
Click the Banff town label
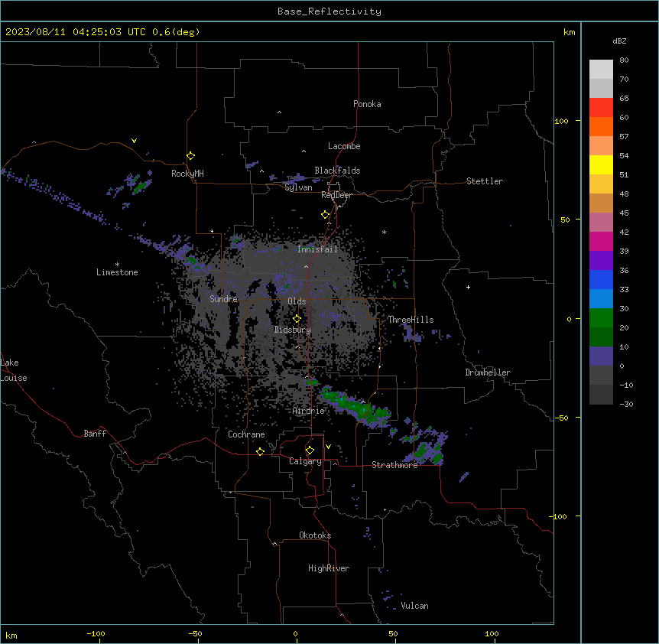(95, 434)
